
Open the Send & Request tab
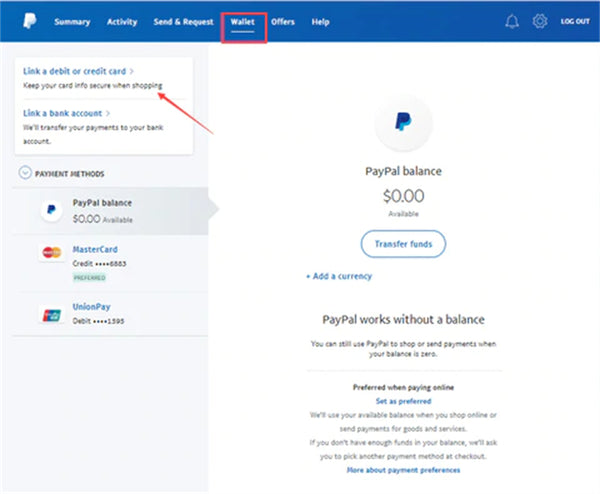(182, 21)
